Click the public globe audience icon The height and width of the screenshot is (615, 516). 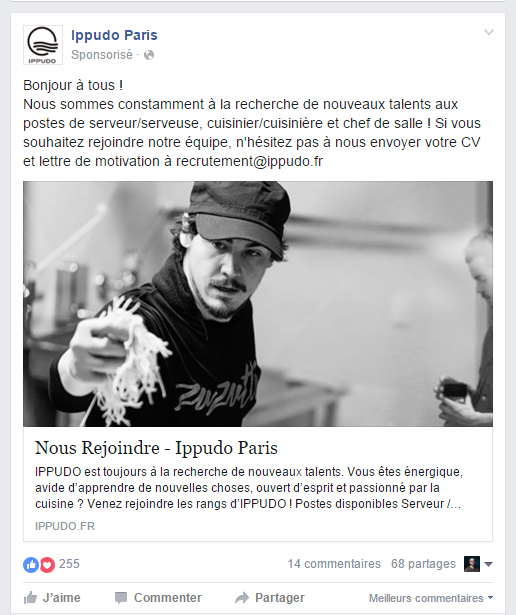pyautogui.click(x=149, y=55)
